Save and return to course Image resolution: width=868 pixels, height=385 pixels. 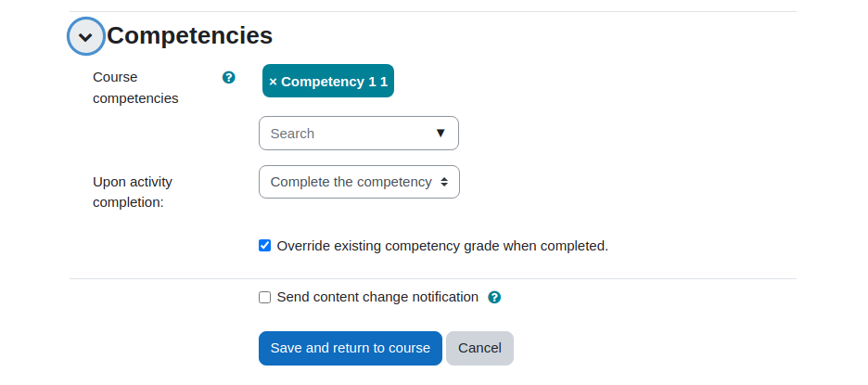[351, 348]
